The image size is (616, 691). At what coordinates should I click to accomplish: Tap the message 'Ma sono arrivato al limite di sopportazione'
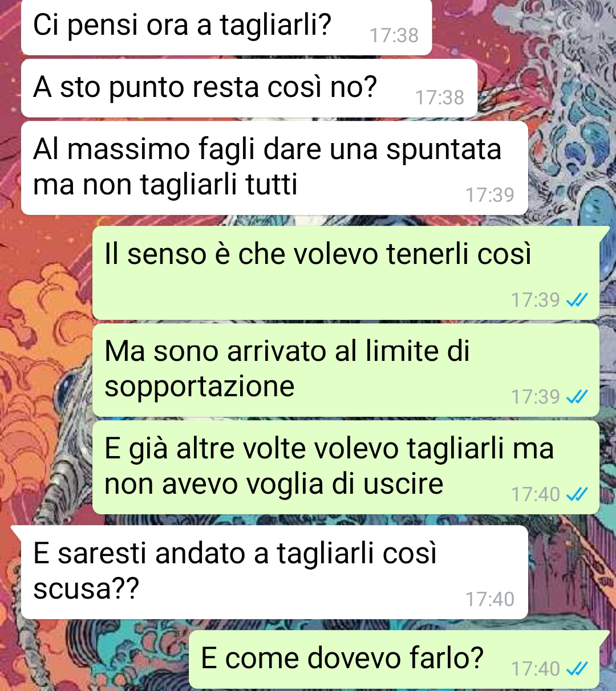346,370
